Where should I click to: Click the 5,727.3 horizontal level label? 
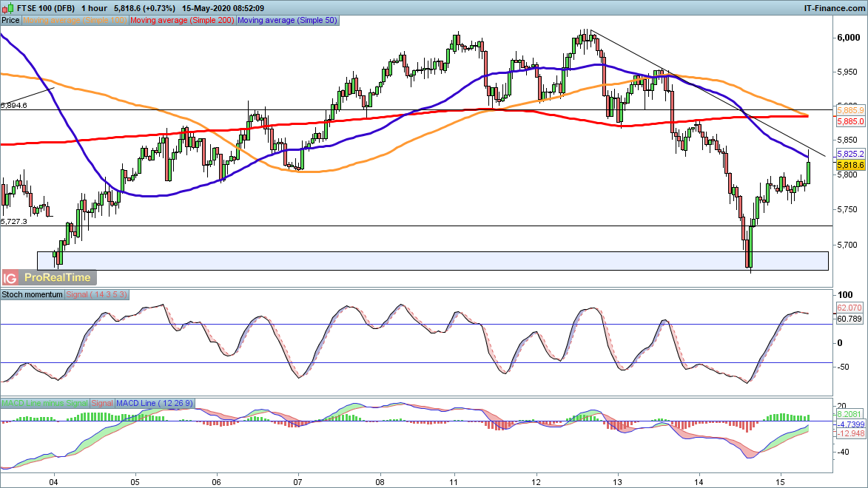14,221
